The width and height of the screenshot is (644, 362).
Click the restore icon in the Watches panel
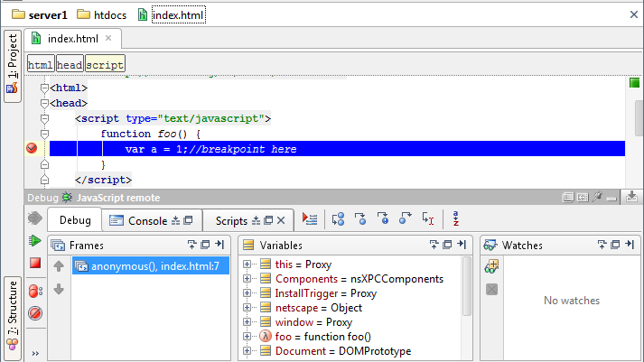[615, 245]
